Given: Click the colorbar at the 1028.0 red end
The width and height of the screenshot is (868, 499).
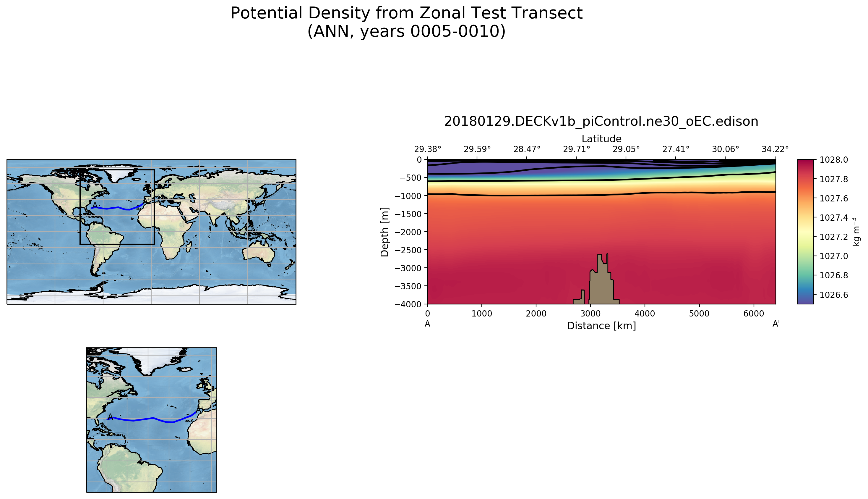Looking at the screenshot, I should click(x=805, y=162).
